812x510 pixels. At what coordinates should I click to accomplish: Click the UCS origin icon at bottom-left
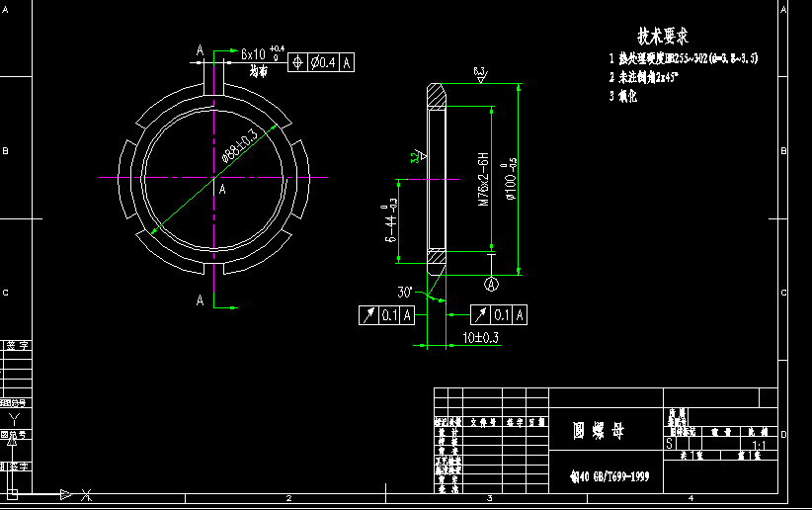[12, 492]
